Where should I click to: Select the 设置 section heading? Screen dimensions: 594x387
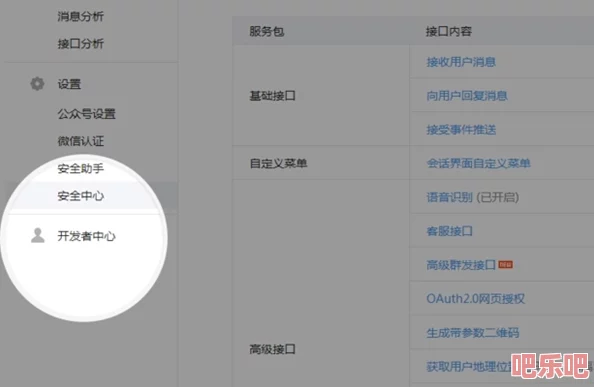pyautogui.click(x=69, y=84)
